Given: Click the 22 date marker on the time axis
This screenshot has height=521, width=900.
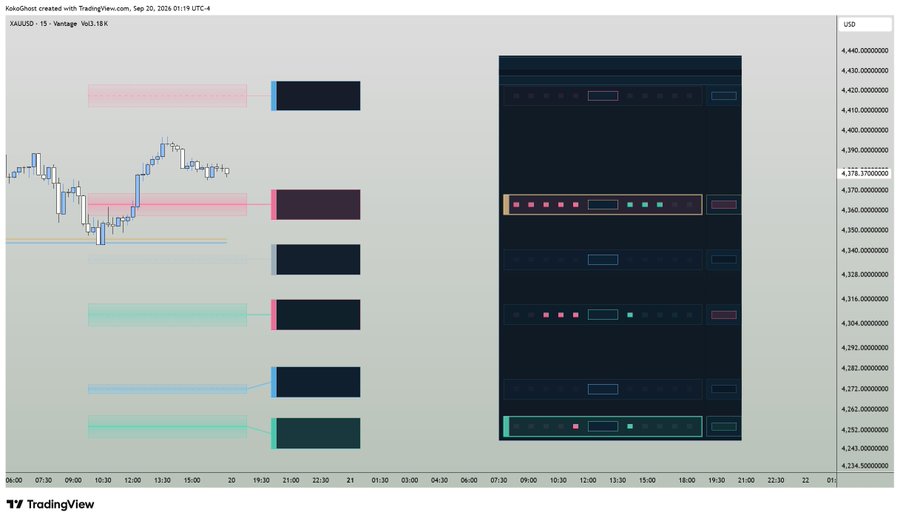Looking at the screenshot, I should (x=805, y=480).
